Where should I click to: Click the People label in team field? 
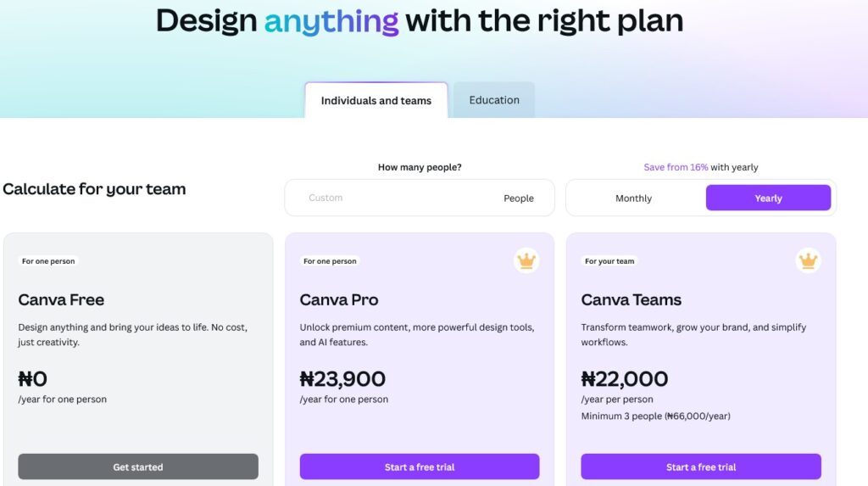coord(519,198)
